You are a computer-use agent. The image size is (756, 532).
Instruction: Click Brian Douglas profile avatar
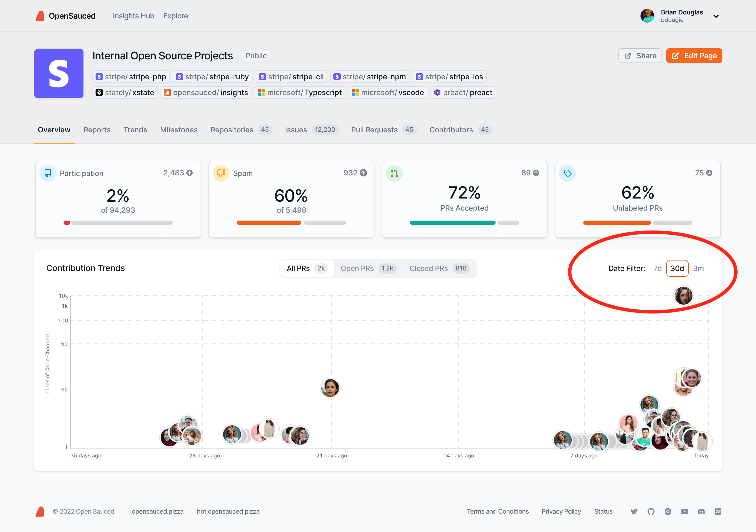[647, 16]
